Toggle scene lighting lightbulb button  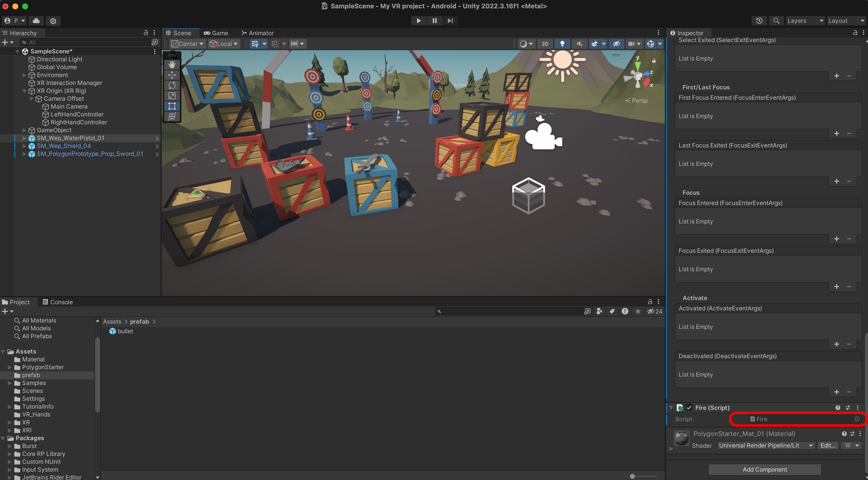(562, 44)
